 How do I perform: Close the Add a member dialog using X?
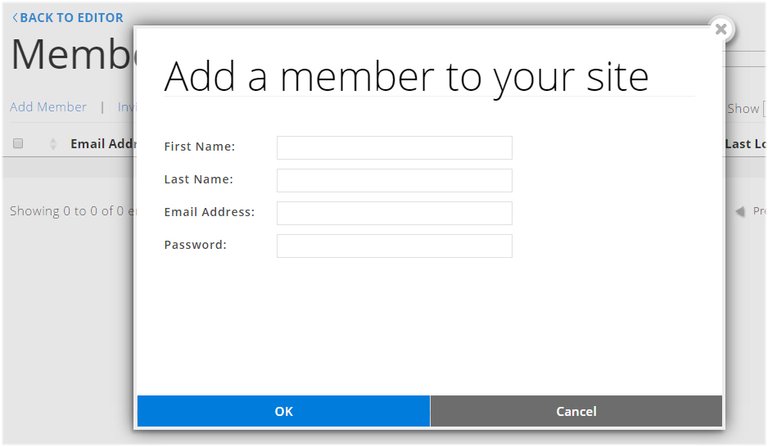(720, 29)
